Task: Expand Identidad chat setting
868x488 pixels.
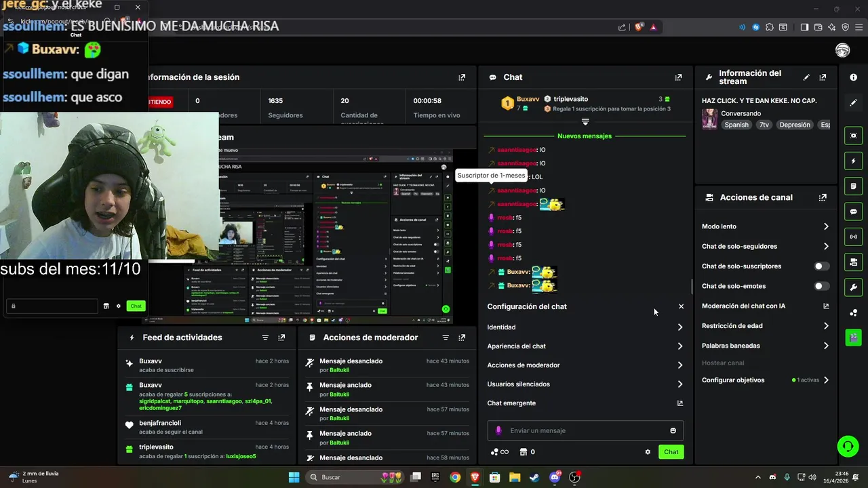Action: click(x=680, y=327)
